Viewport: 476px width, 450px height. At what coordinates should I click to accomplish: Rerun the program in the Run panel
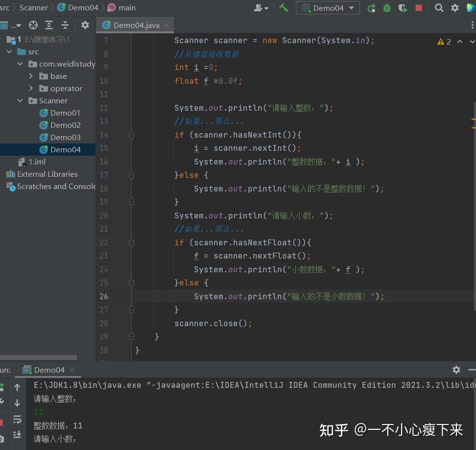pyautogui.click(x=2, y=385)
